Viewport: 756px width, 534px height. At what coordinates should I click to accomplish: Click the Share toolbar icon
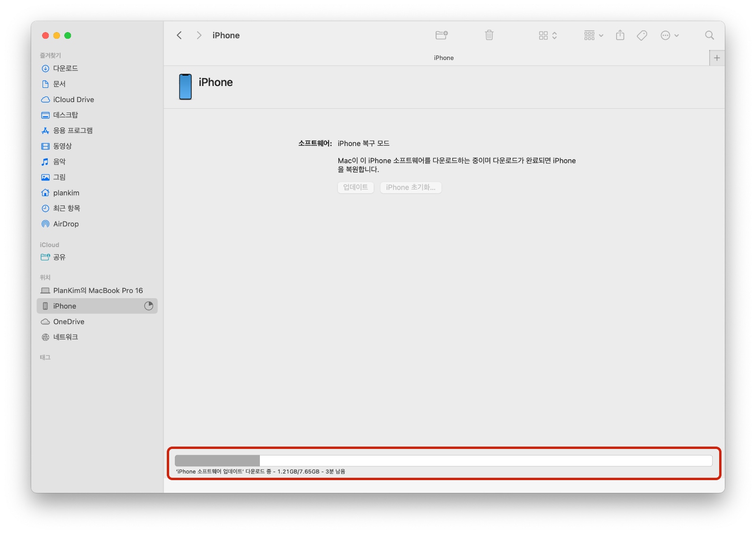click(620, 35)
